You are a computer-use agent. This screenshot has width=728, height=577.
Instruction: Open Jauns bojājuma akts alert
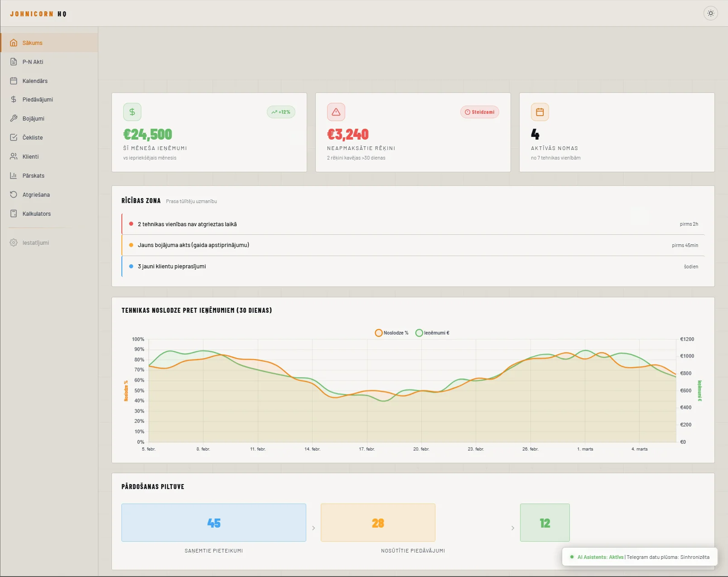413,245
